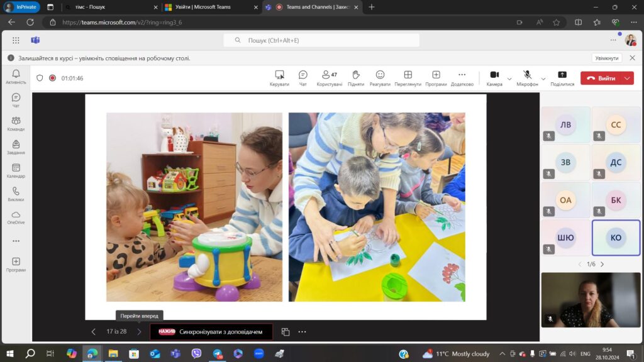Open the meeting Чат panel
Image resolution: width=644 pixels, height=362 pixels.
pos(303,78)
